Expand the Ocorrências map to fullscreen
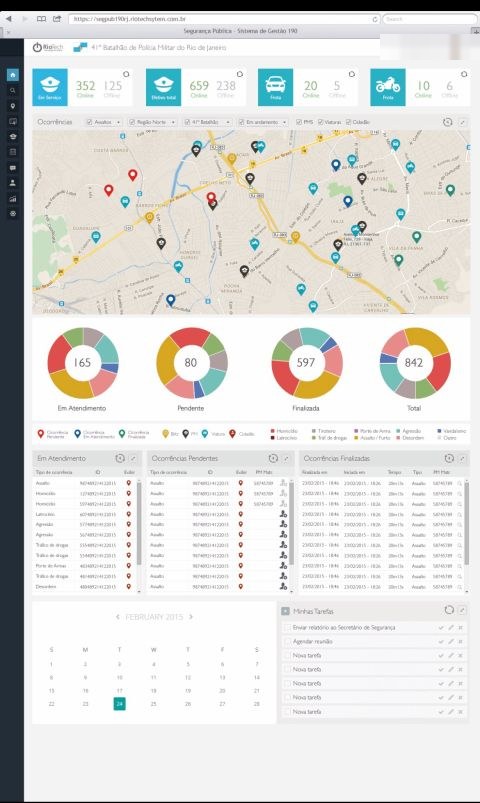Screen dimensions: 480x803 (x=462, y=122)
